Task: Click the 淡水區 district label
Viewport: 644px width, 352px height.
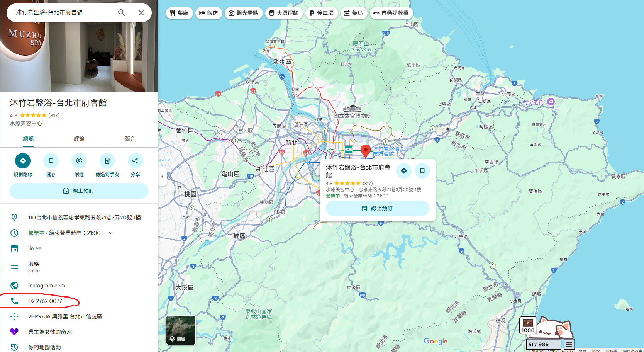Action: (282, 61)
